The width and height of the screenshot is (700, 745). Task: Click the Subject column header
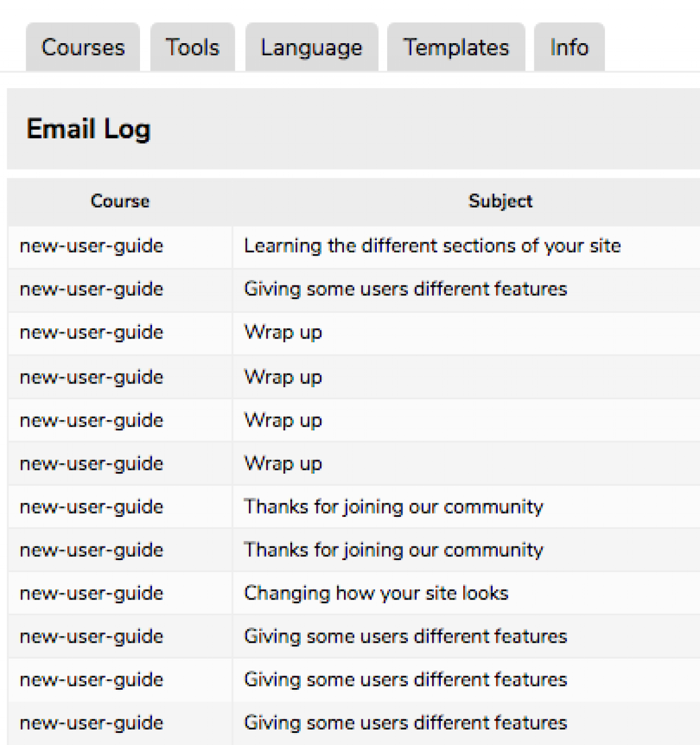[500, 201]
